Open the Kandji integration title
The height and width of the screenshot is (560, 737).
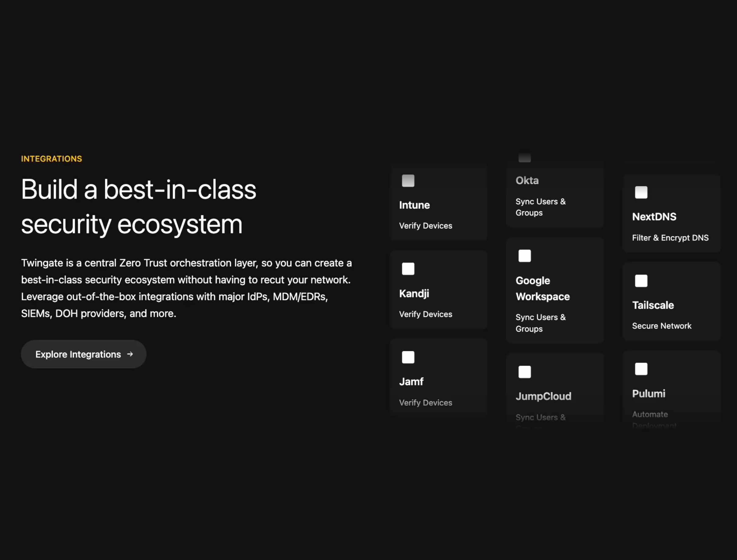point(414,294)
